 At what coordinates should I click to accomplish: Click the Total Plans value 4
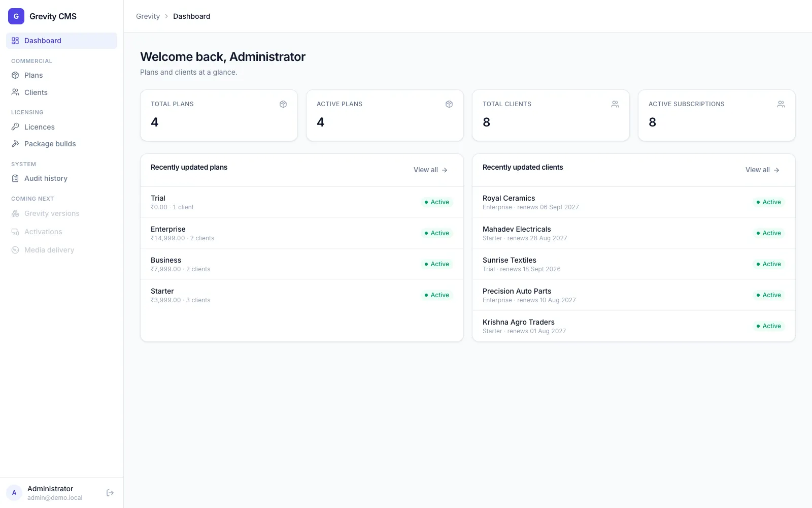155,122
